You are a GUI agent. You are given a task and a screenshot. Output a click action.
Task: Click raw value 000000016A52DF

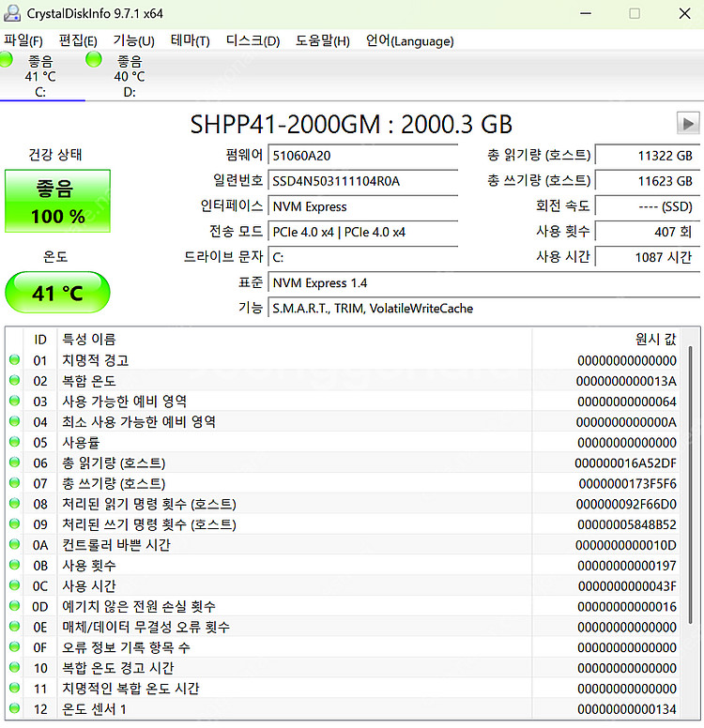point(625,463)
